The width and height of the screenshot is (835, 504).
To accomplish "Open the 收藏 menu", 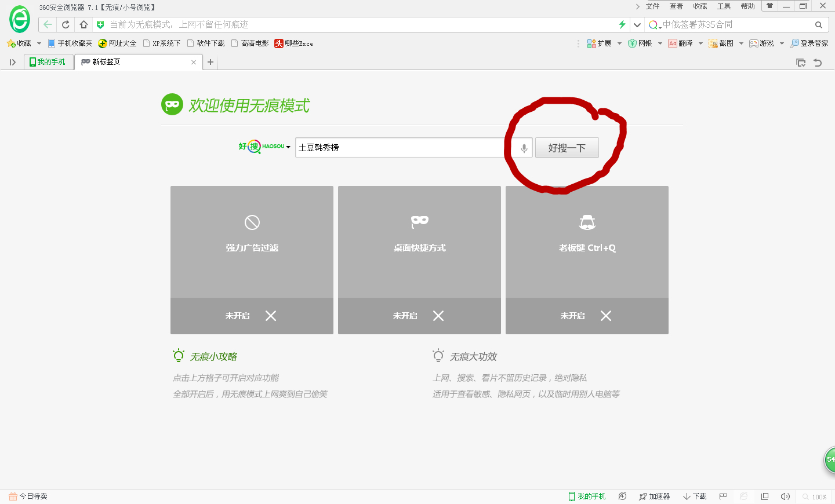I will pyautogui.click(x=700, y=6).
